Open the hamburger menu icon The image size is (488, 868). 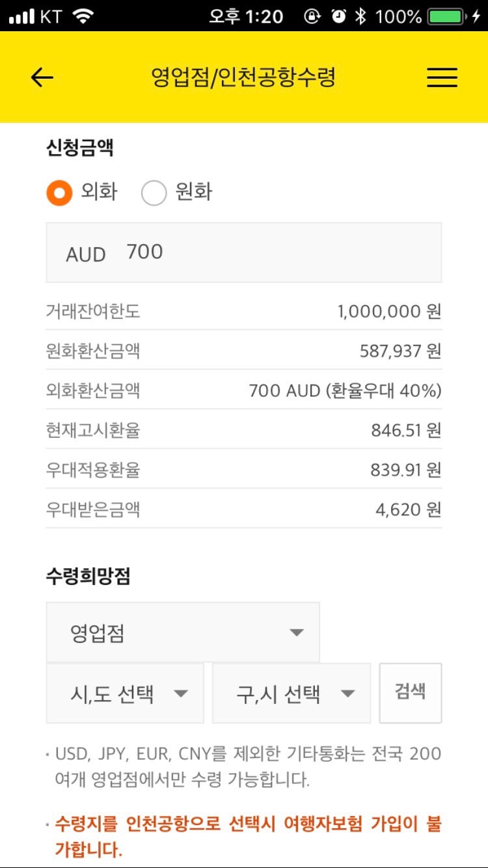[442, 78]
